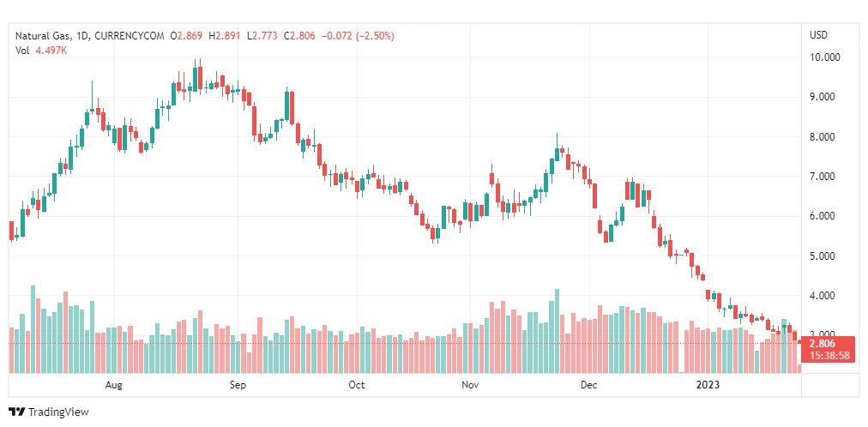868x427 pixels.
Task: Click the 15:38:58 bar countdown timer
Action: click(x=828, y=355)
